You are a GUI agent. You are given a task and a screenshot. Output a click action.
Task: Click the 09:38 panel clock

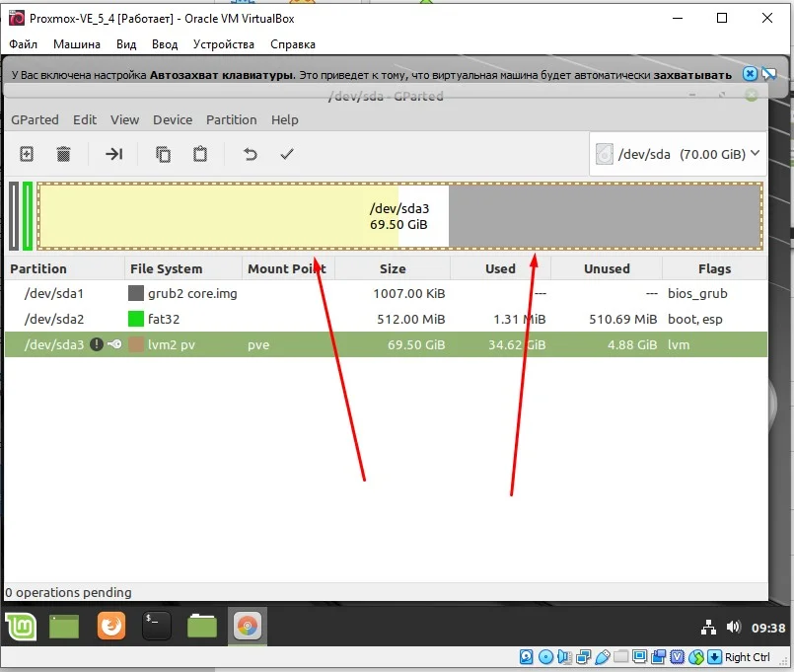768,628
